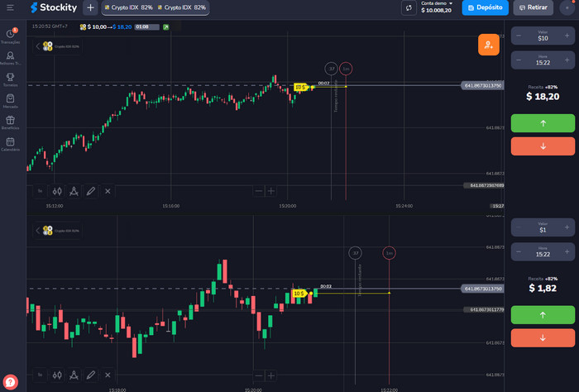Increase bottom panel expiry time 15:22
This screenshot has width=579, height=392.
(567, 251)
